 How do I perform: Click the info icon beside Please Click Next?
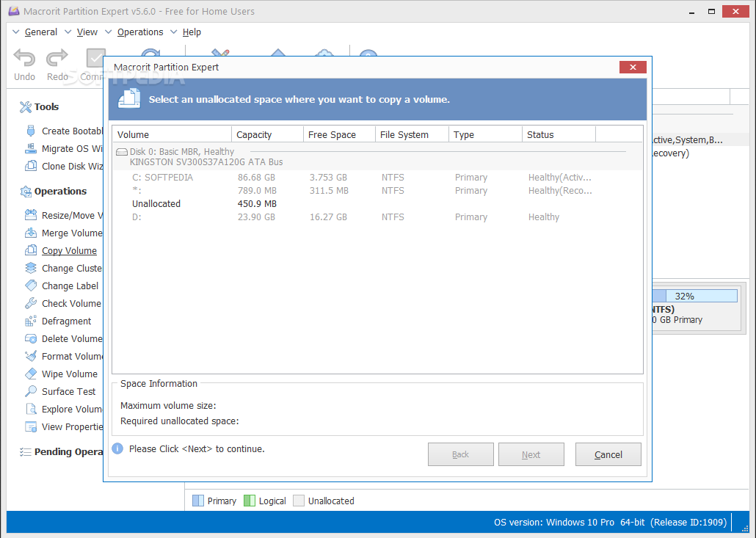(117, 448)
